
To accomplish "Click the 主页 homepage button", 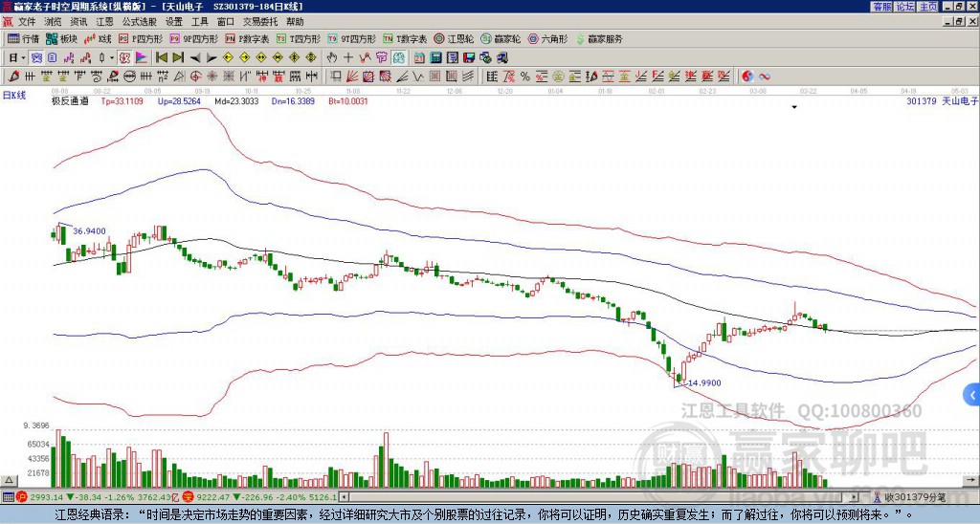I will point(927,7).
